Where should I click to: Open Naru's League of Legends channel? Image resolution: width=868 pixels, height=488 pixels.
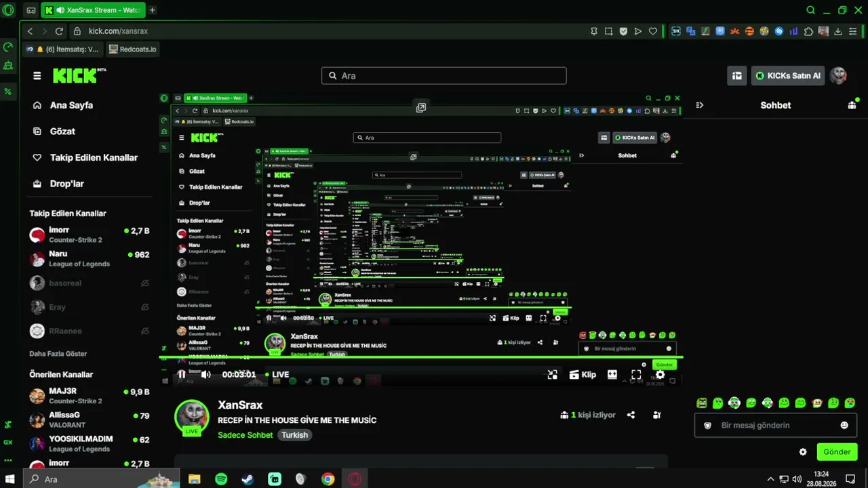90,259
